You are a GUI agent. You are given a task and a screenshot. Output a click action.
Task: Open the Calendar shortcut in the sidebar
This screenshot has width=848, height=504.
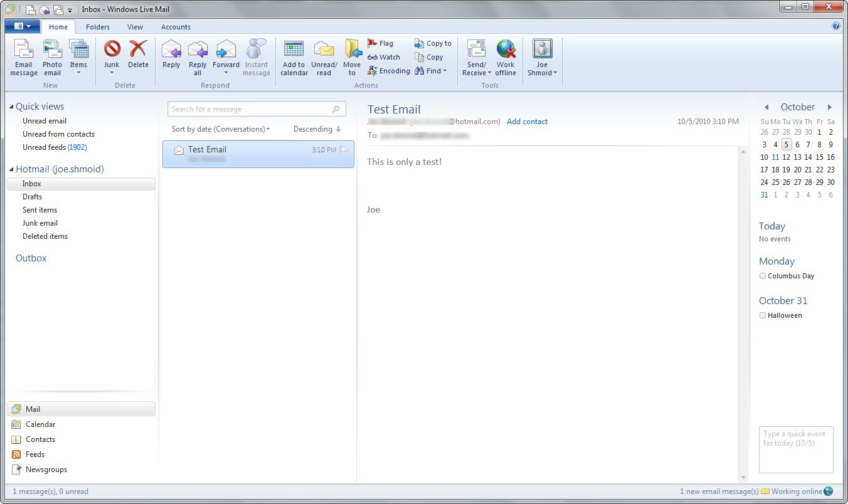click(x=39, y=424)
